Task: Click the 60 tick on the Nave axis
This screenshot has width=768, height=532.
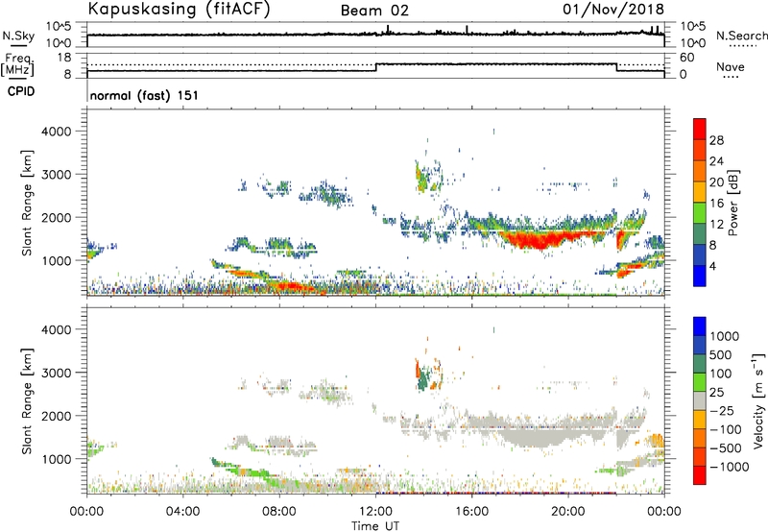Action: [687, 58]
